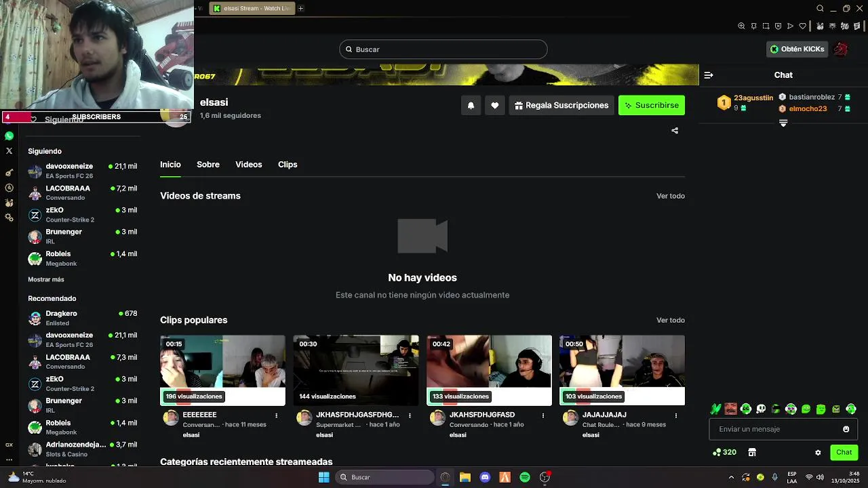This screenshot has width=868, height=488.
Task: Click the 320 channel points balance
Action: click(724, 452)
